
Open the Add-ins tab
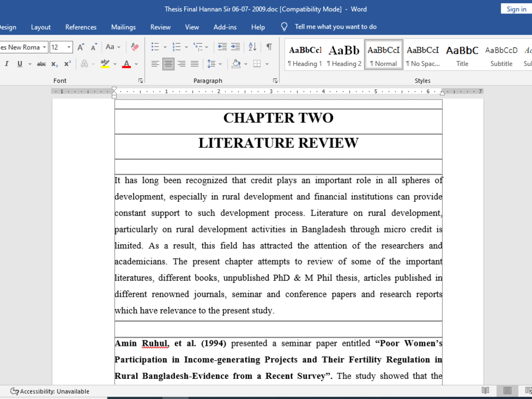225,27
